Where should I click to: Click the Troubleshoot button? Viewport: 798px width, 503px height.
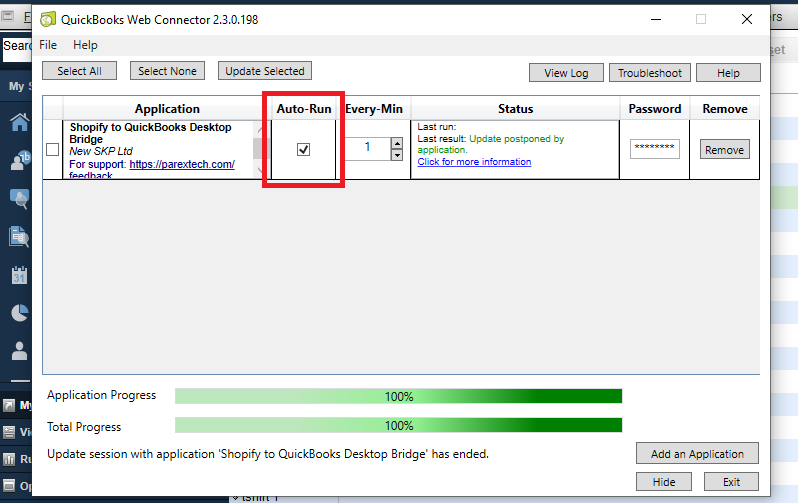tap(650, 73)
